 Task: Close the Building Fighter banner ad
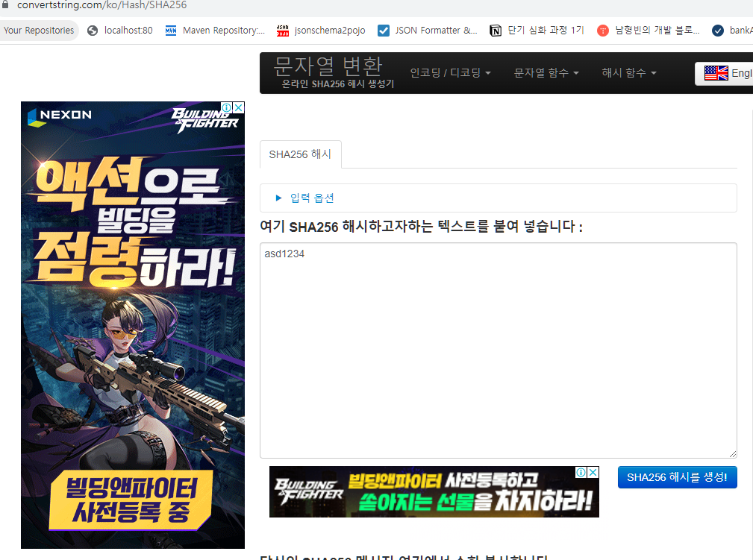[x=593, y=472]
